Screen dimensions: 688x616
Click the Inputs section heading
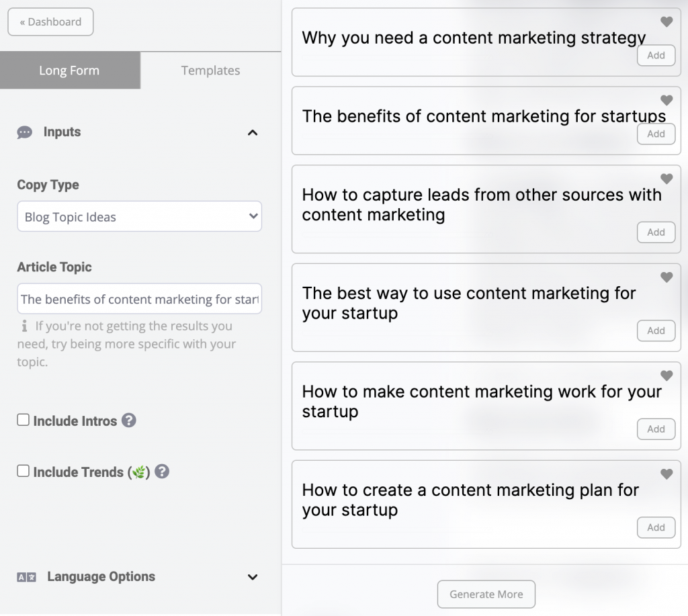pos(62,132)
